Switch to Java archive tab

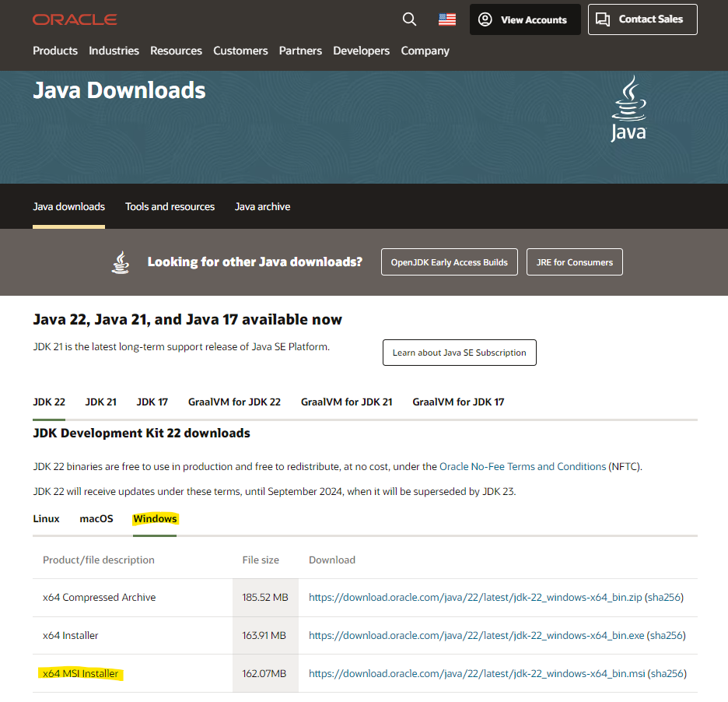click(262, 207)
